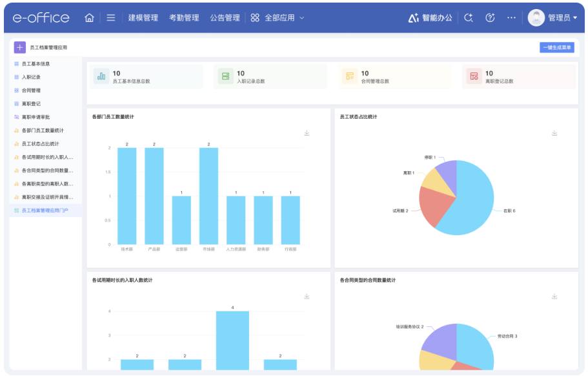This screenshot has width=588, height=376.
Task: Click the 市场部 bar in department chart
Action: (x=209, y=196)
